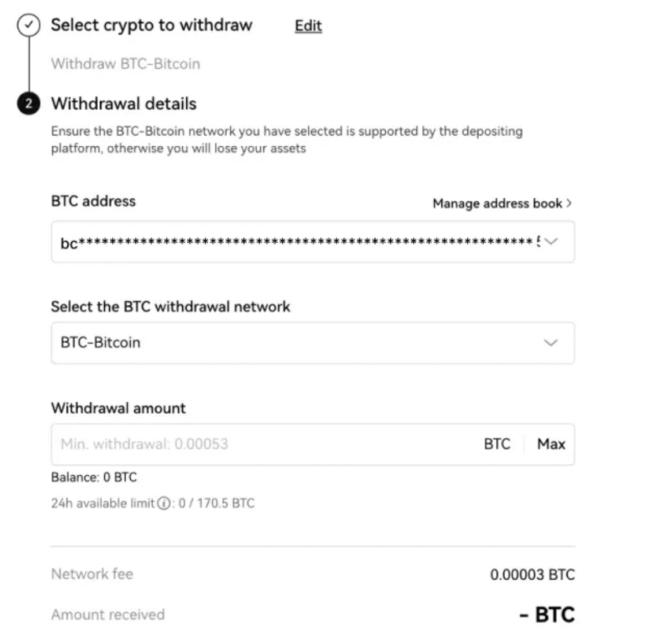Click the Withdraw BTC-Bitcoin summary text
The image size is (650, 644).
pyautogui.click(x=125, y=64)
